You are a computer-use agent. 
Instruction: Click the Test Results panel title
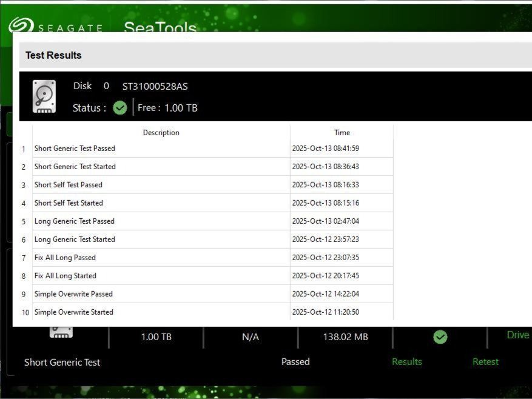point(53,55)
